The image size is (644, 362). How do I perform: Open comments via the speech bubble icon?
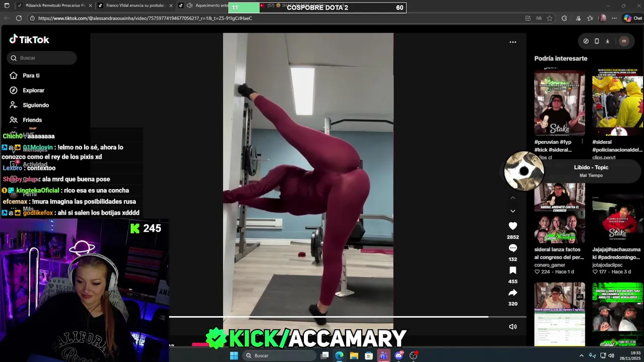[x=513, y=248]
